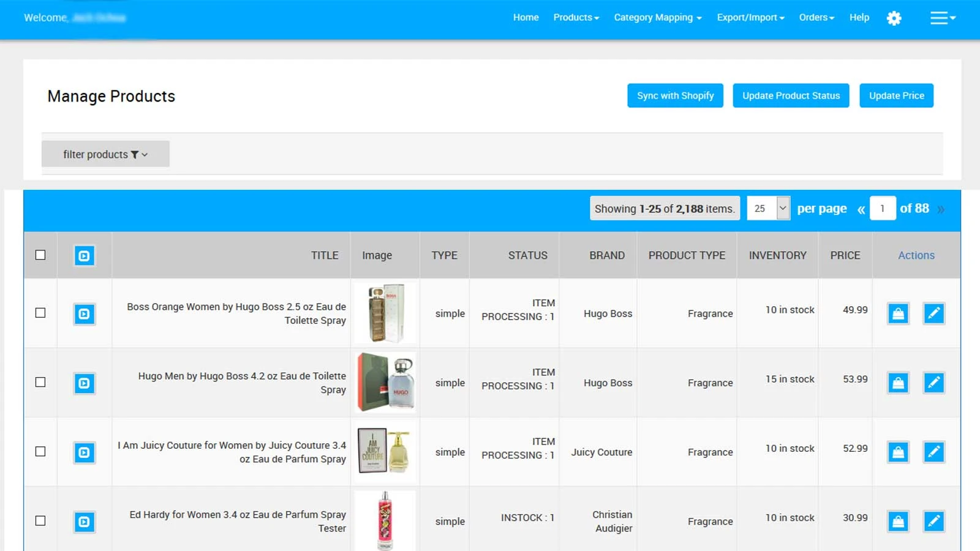Check the Ed Hardy row checkbox

pyautogui.click(x=40, y=521)
